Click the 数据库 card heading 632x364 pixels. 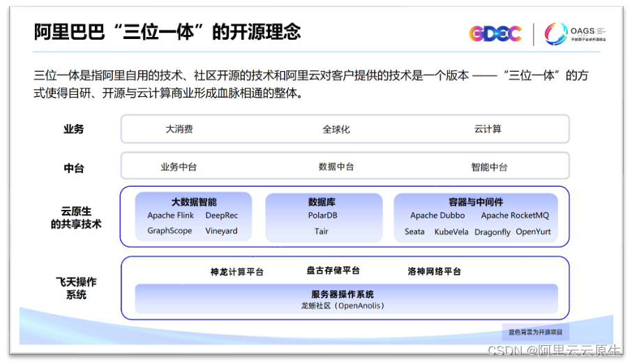[x=322, y=202]
